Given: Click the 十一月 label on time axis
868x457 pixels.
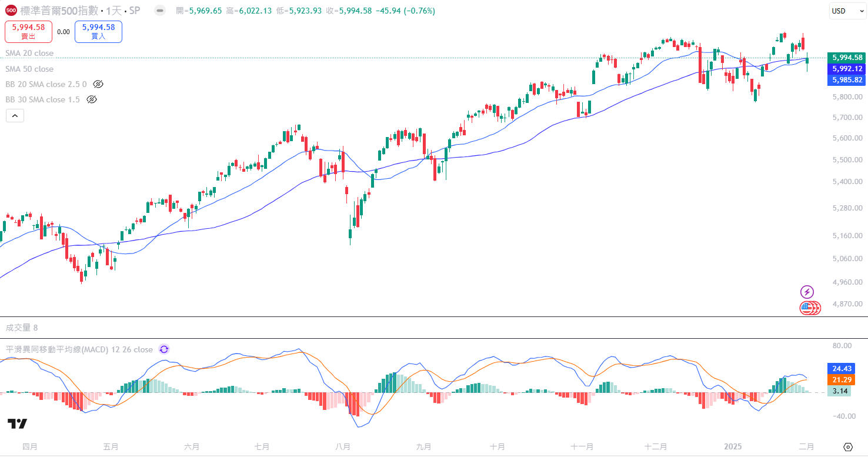Looking at the screenshot, I should pyautogui.click(x=582, y=447).
